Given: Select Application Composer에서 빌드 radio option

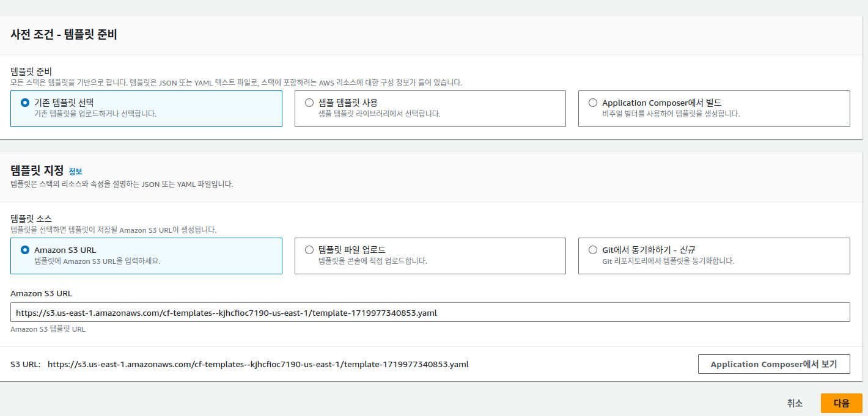Looking at the screenshot, I should tap(593, 103).
